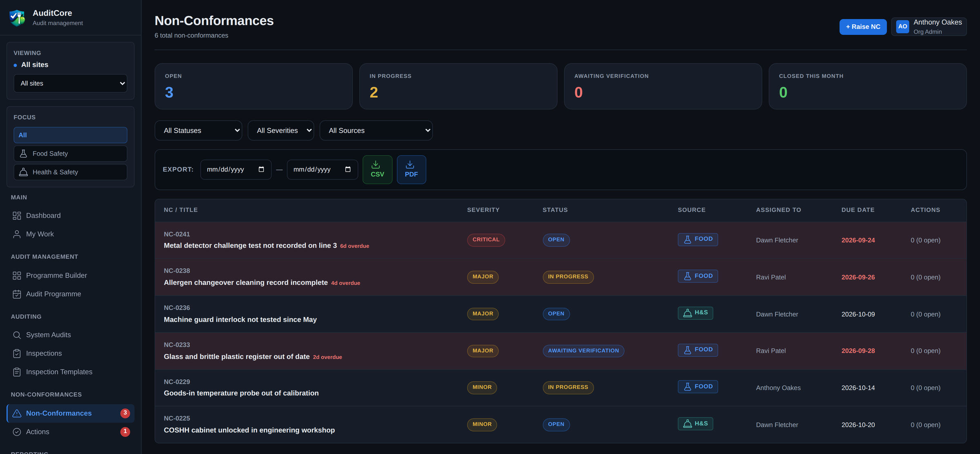Go to Programme Builder
Image resolution: width=980 pixels, height=454 pixels.
(x=70, y=275)
